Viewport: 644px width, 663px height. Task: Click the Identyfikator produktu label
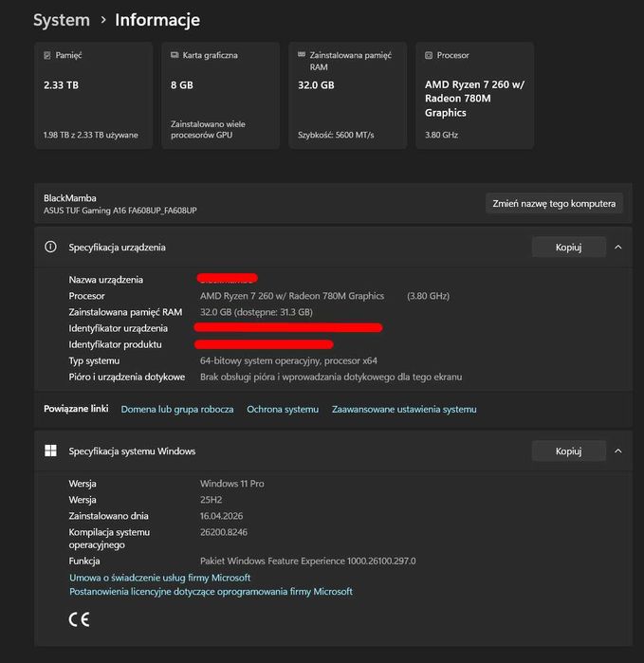click(115, 344)
